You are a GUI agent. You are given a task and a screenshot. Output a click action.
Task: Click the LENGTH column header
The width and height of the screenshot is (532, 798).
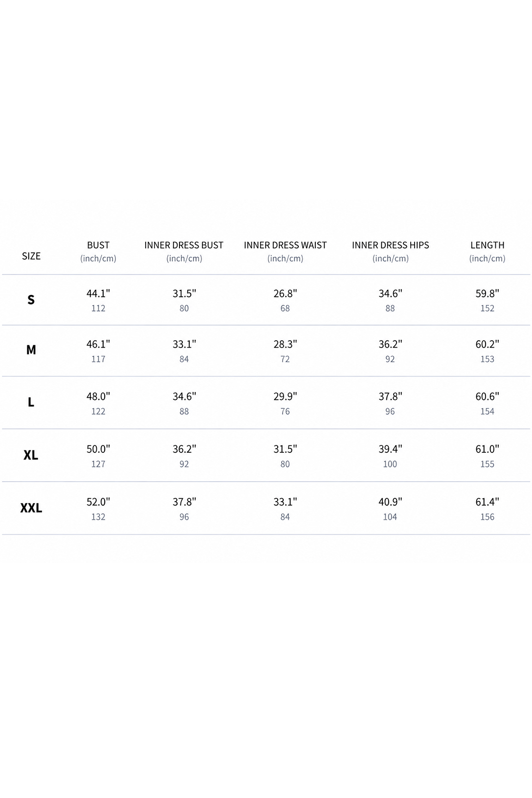tap(487, 245)
